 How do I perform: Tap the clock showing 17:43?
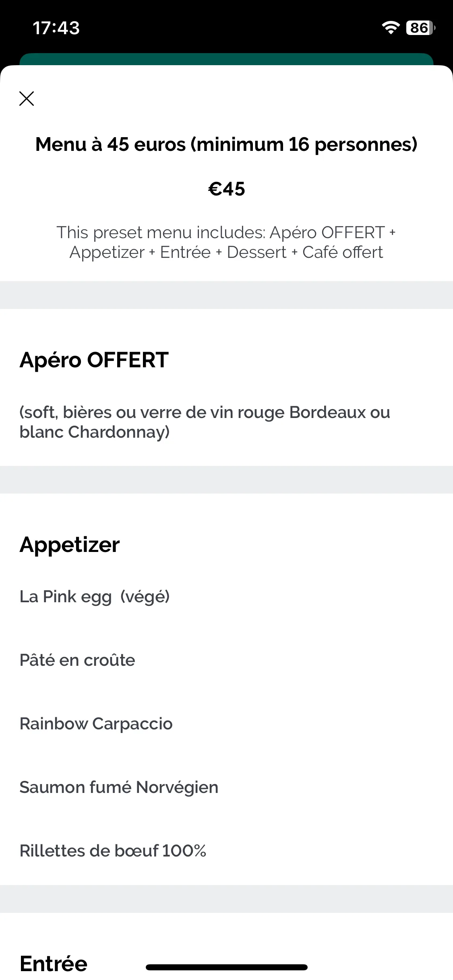click(56, 28)
